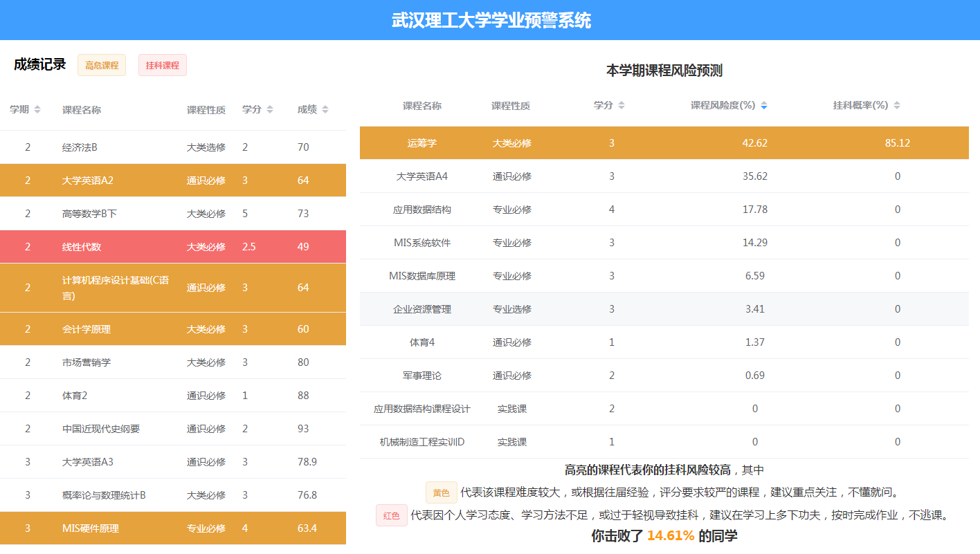Click sort arrows beside 成绩 header
980x554 pixels.
point(325,110)
